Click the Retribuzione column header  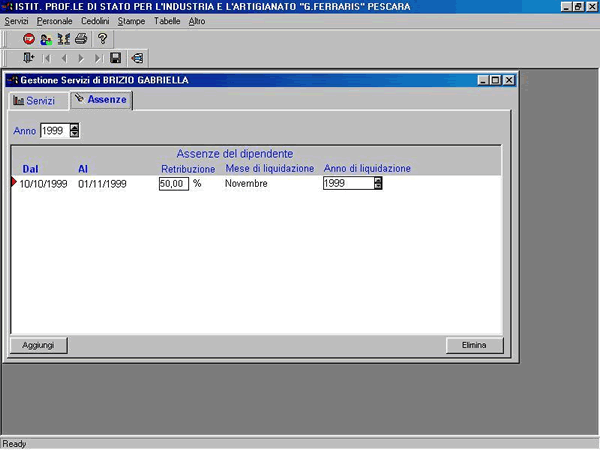click(x=188, y=169)
